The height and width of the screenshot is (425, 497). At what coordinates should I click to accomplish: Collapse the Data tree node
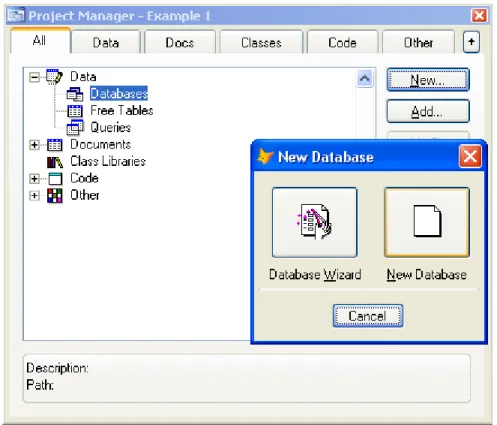(x=34, y=77)
